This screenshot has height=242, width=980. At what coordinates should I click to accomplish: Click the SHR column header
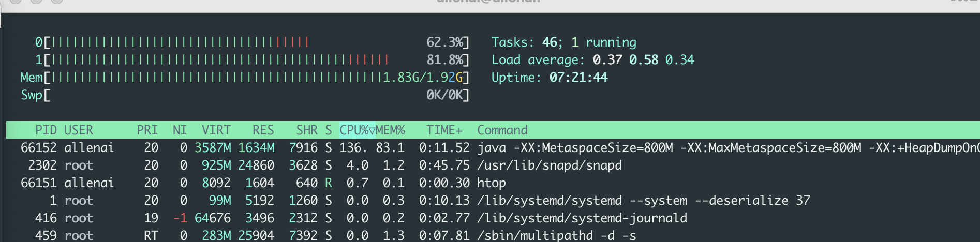[x=306, y=130]
